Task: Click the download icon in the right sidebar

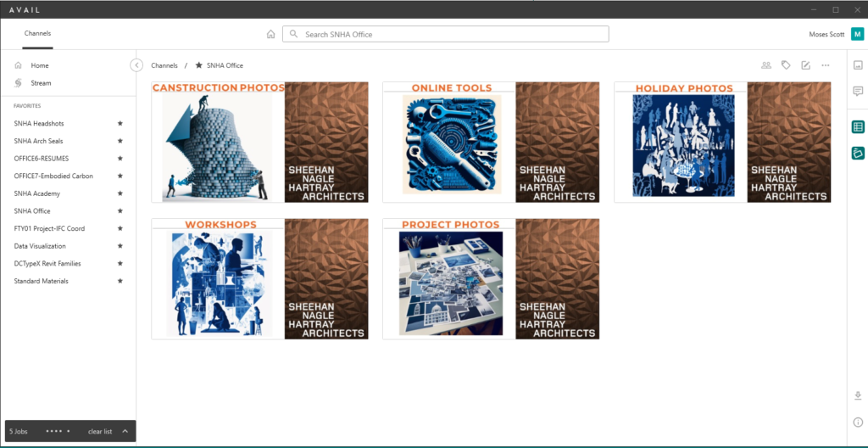Action: pos(858,396)
